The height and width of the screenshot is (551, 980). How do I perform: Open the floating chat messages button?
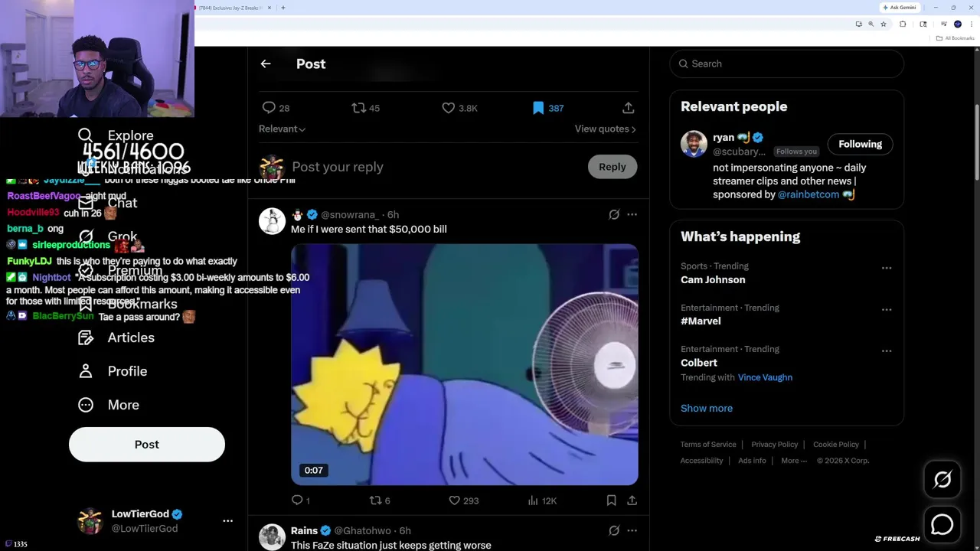942,524
